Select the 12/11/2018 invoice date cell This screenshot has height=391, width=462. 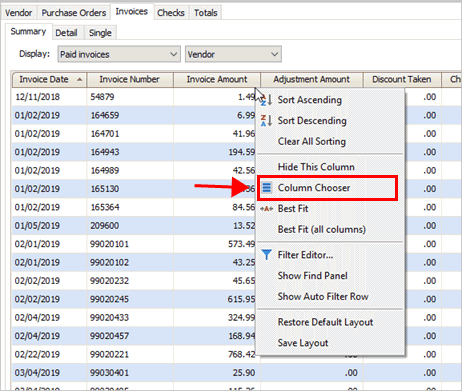pos(49,97)
